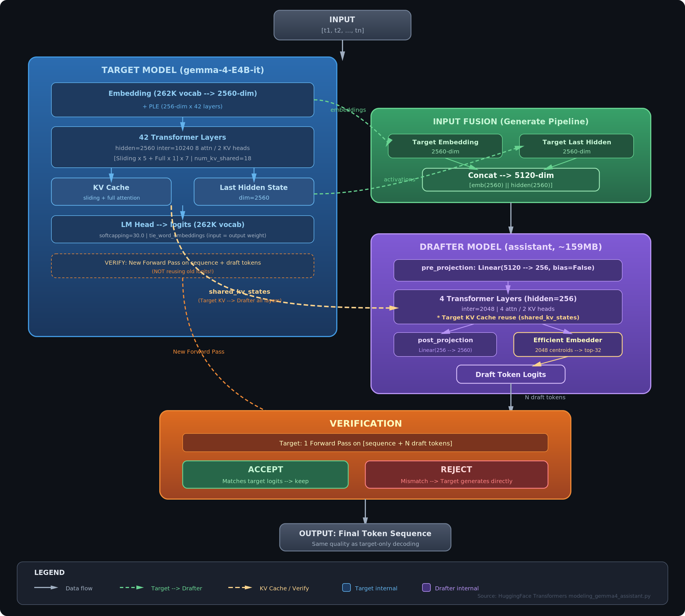The height and width of the screenshot is (616, 685).
Task: Click the 'New Forward Pass' arrow label
Action: coord(199,352)
